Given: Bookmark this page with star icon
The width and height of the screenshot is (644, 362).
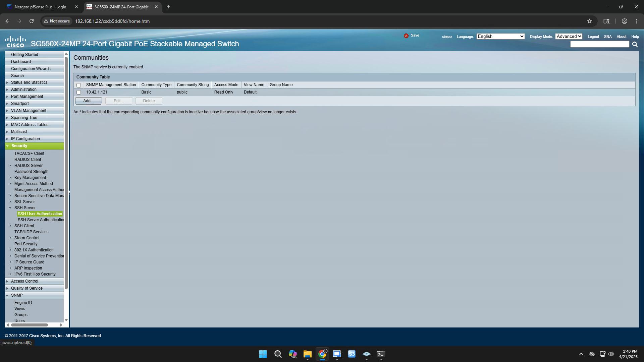Looking at the screenshot, I should point(589,21).
